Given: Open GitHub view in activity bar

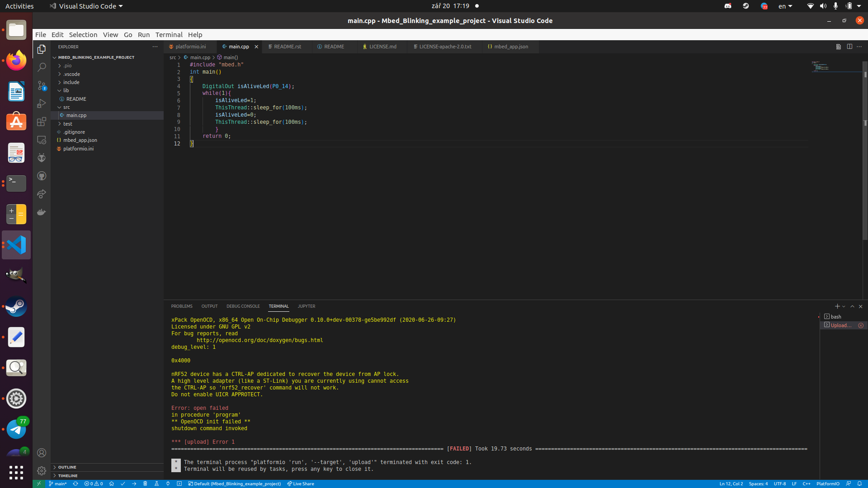Looking at the screenshot, I should point(42,176).
